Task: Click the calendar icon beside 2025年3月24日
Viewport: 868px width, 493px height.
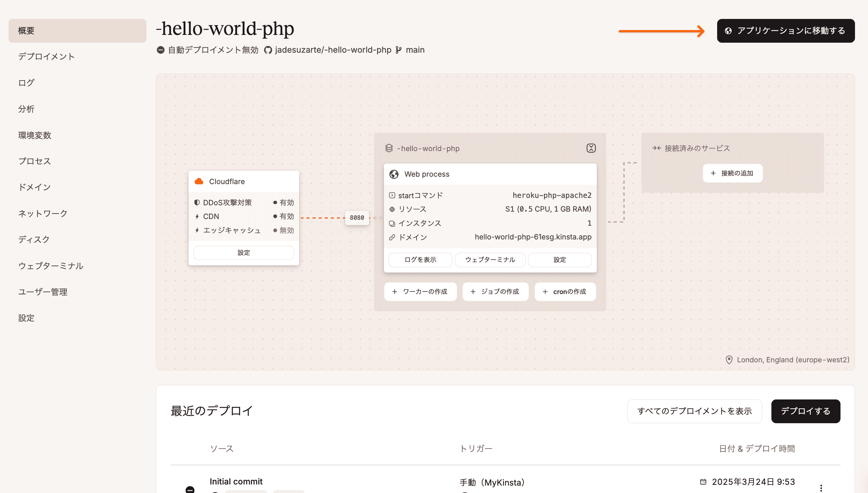Action: pos(703,482)
